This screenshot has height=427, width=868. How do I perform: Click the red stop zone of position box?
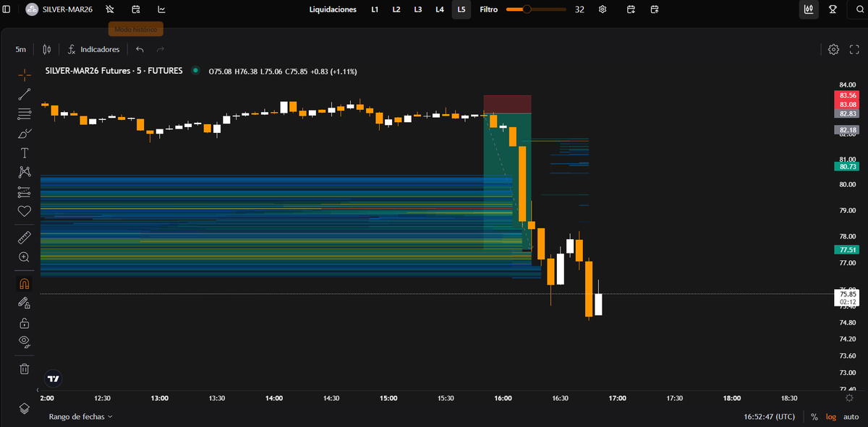(508, 104)
